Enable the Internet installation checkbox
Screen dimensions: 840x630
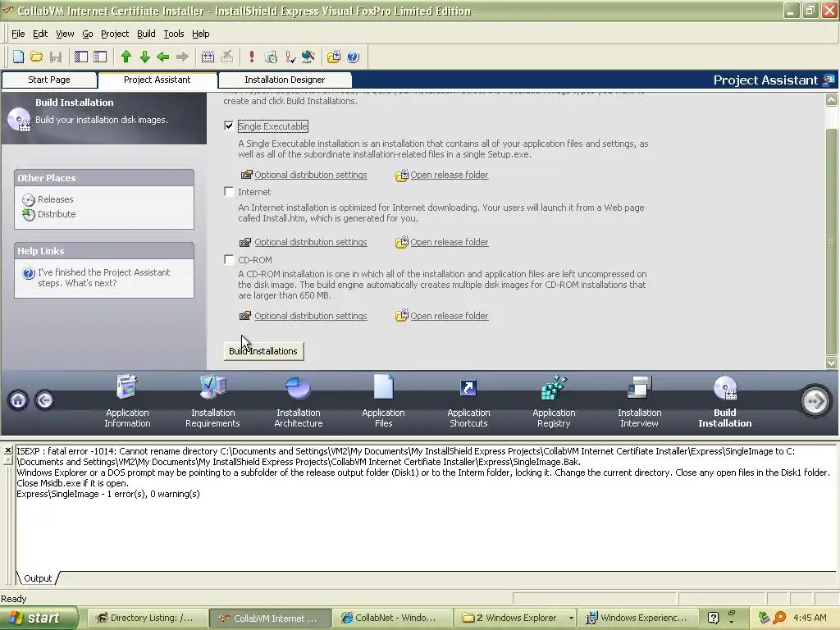coord(230,192)
